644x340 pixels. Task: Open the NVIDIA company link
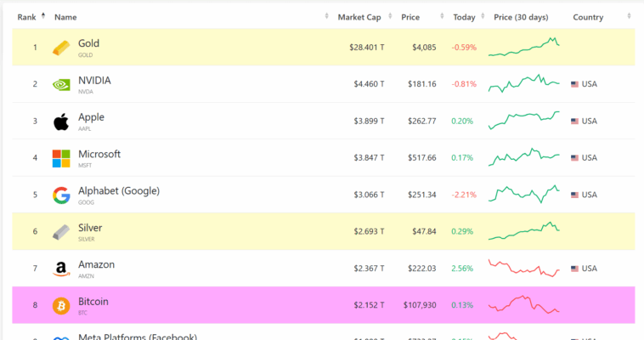coord(94,80)
